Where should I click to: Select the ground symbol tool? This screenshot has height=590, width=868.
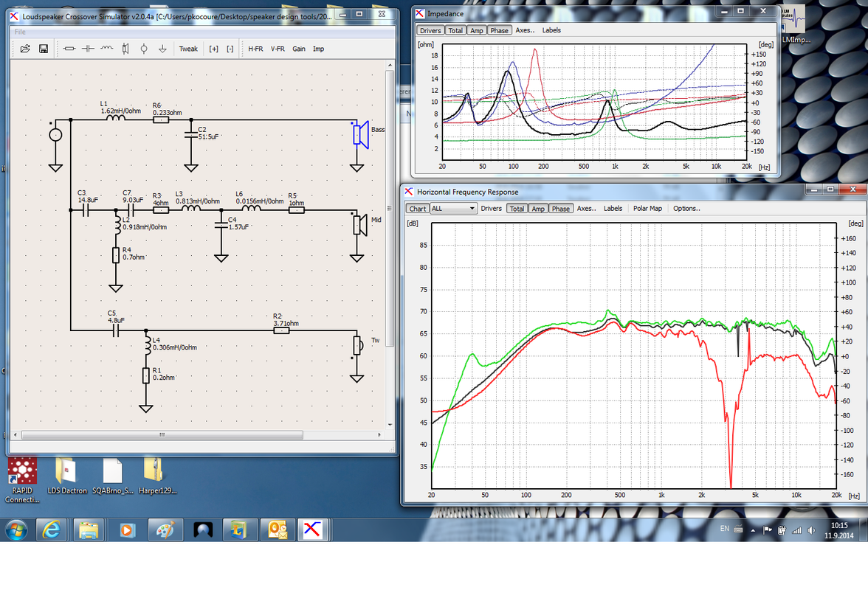[x=162, y=49]
